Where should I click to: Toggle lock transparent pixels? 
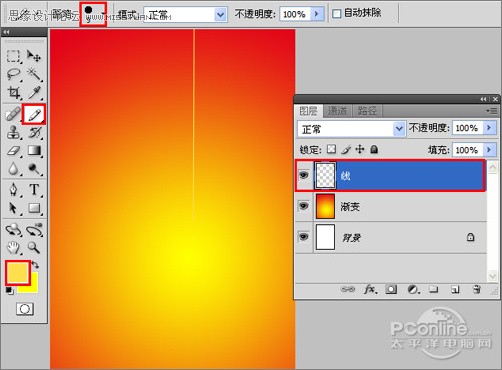point(331,149)
